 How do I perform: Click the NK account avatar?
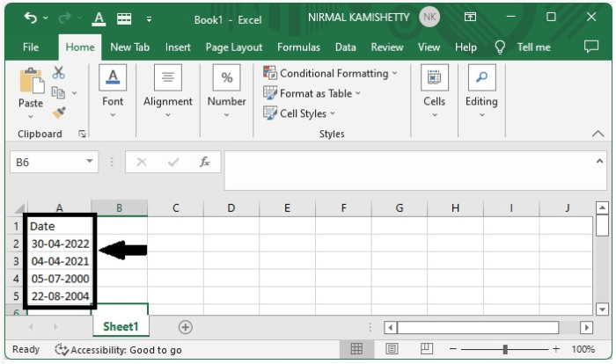coord(429,18)
